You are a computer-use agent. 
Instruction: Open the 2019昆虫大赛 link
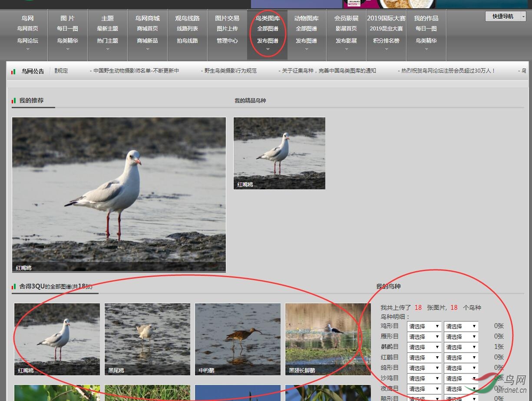pos(386,29)
